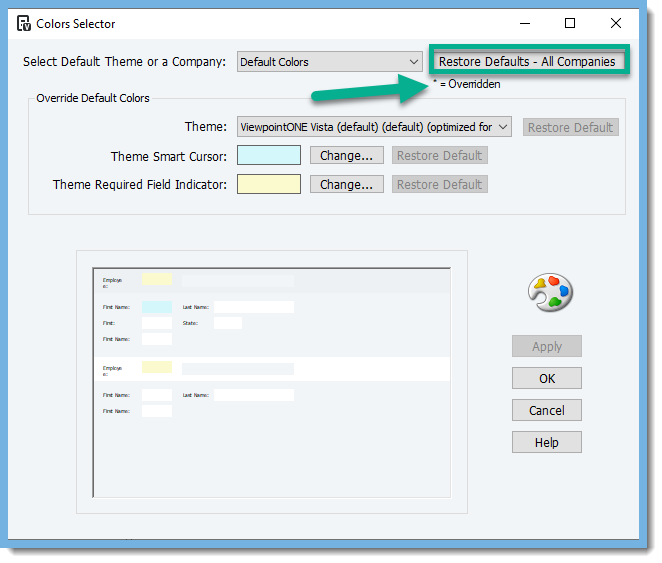Viewport: 662px width, 563px height.
Task: Click Change button for Required Field Indicator
Action: 347,184
